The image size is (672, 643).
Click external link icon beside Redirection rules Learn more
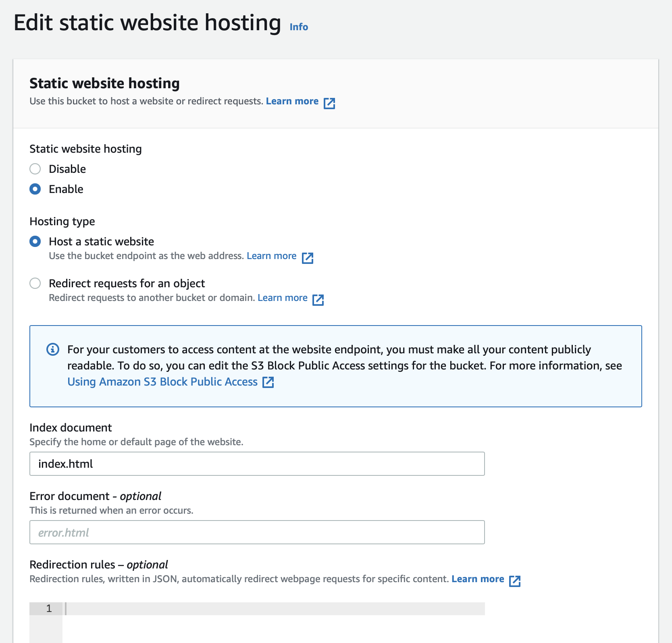515,581
